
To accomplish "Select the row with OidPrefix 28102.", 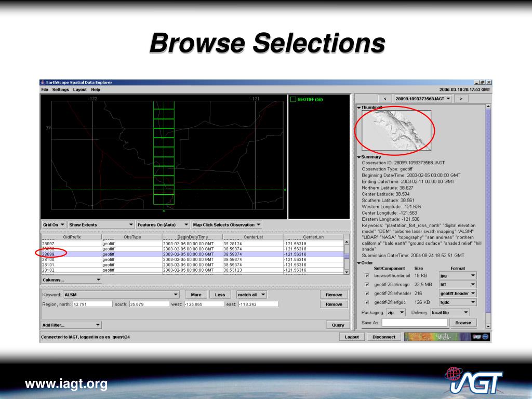I will (x=192, y=270).
